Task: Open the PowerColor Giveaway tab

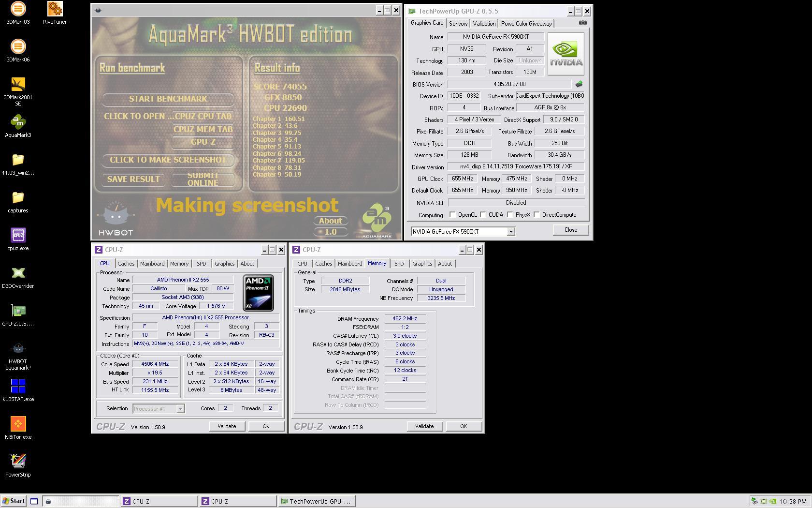Action: [x=526, y=24]
